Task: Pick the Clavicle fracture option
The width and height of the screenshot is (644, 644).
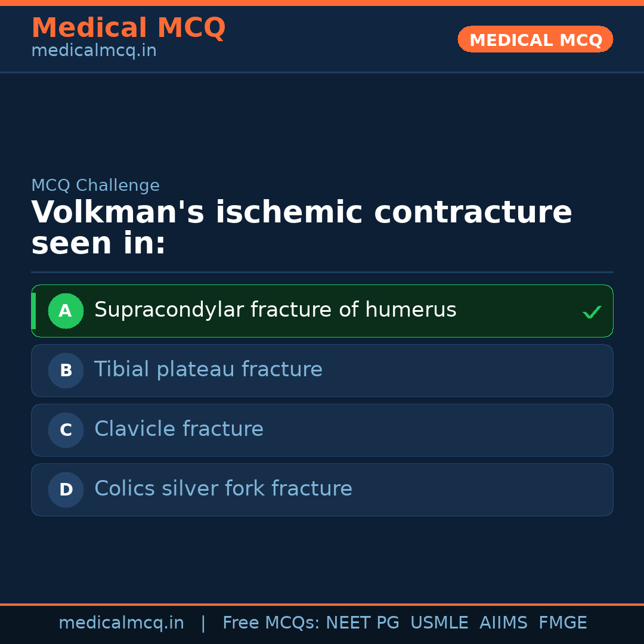Action: click(x=179, y=429)
